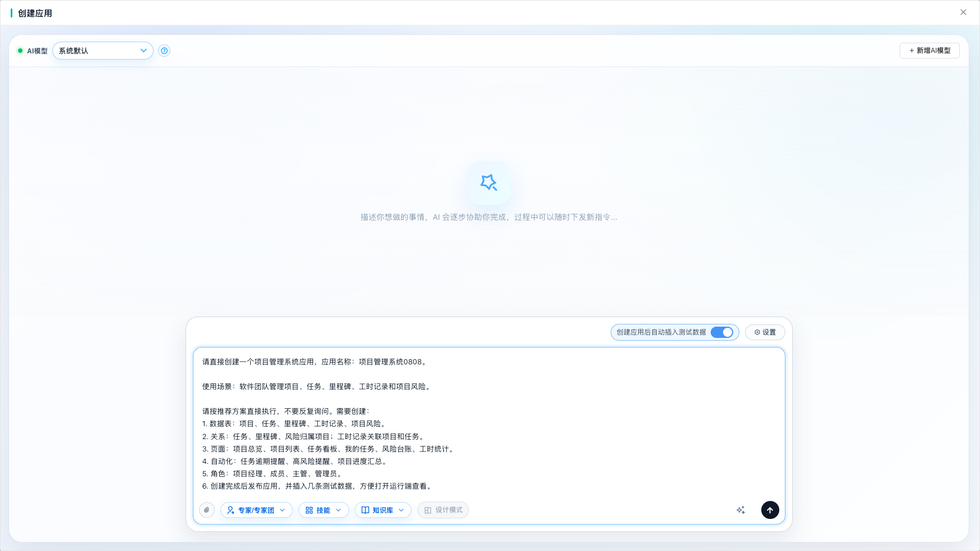Image resolution: width=980 pixels, height=551 pixels.
Task: Click the line starting with 5. 角色
Action: 273,473
